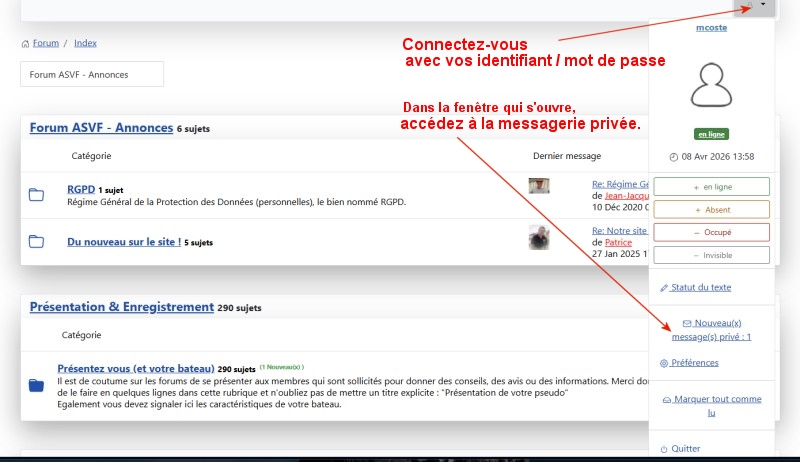The width and height of the screenshot is (800, 462).
Task: Open 'Préférences' from the user menu
Action: 694,363
